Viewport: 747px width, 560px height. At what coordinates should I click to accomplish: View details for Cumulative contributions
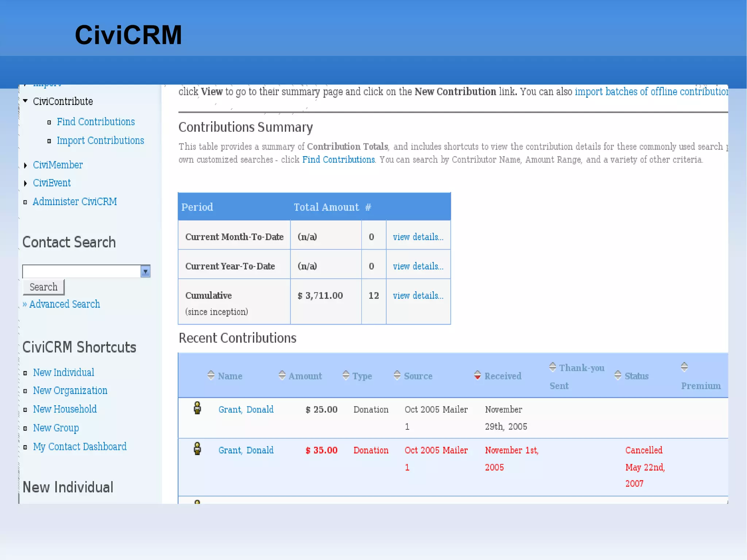418,296
